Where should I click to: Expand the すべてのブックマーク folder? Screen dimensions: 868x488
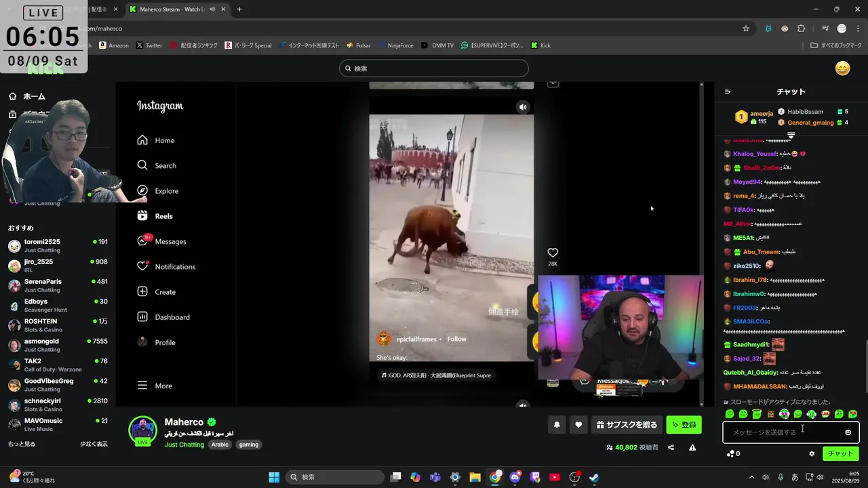tap(836, 45)
